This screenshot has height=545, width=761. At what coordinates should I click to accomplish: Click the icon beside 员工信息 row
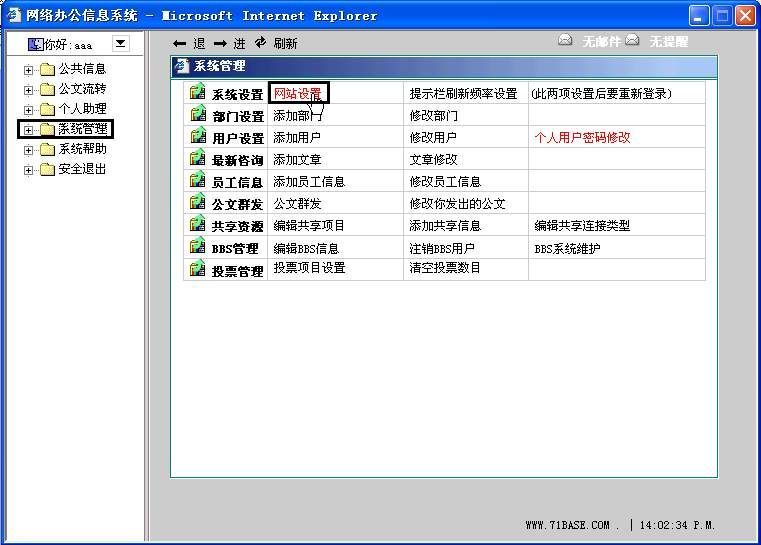pyautogui.click(x=197, y=181)
